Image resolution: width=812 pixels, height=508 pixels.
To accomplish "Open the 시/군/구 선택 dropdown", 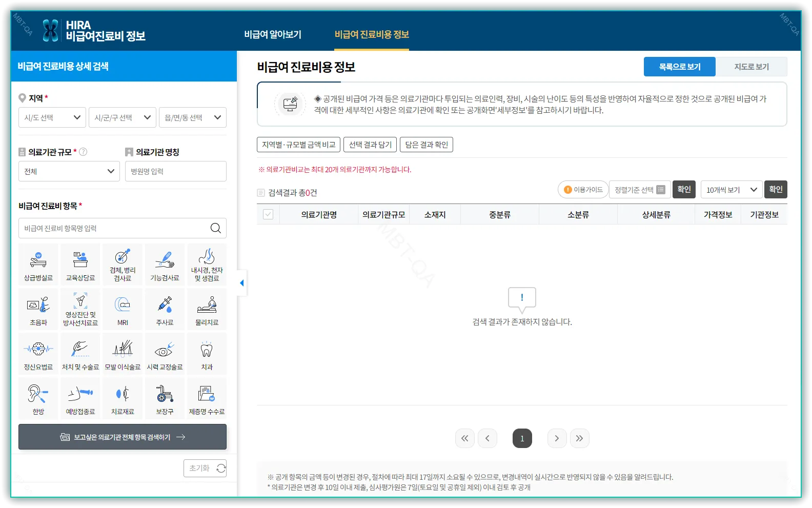I will pos(123,117).
